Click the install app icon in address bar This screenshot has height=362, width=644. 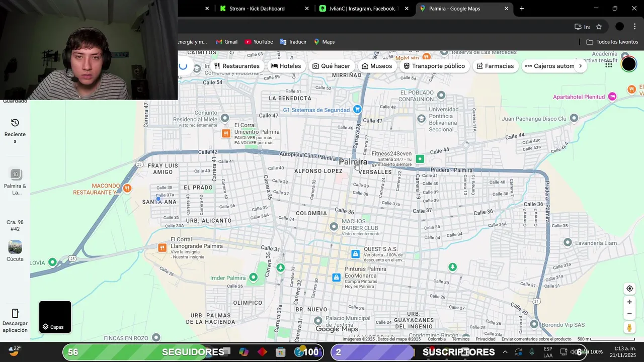click(578, 27)
